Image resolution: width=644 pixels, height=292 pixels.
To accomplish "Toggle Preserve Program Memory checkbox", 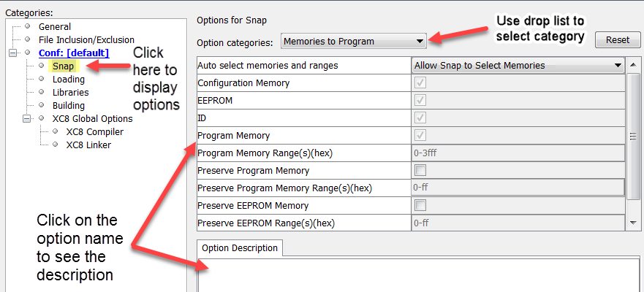I will [420, 171].
